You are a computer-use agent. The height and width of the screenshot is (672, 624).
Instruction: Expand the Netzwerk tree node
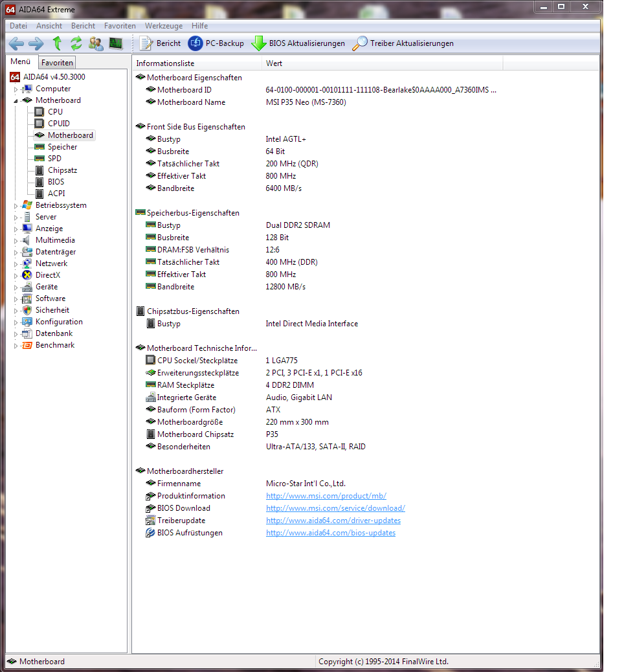pyautogui.click(x=16, y=264)
